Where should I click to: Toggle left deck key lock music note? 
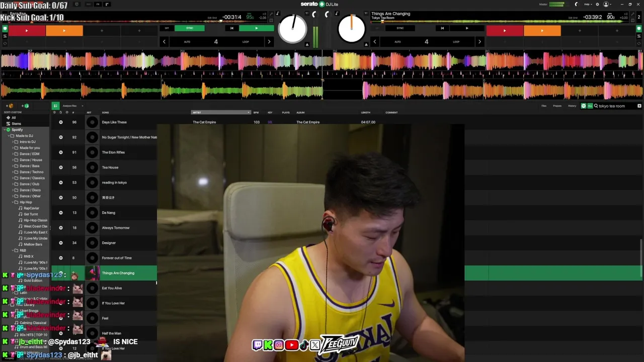point(277,14)
